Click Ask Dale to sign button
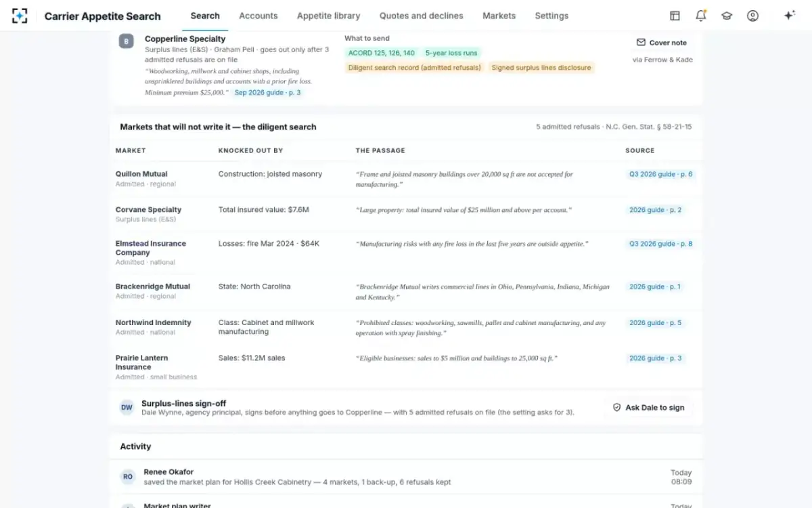This screenshot has width=812, height=508. point(648,408)
